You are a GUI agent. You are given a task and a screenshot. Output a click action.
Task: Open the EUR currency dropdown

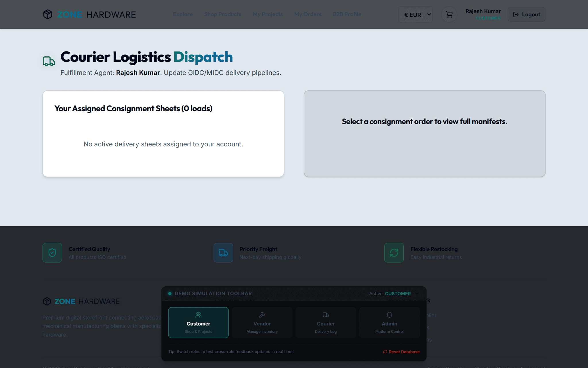pos(415,14)
